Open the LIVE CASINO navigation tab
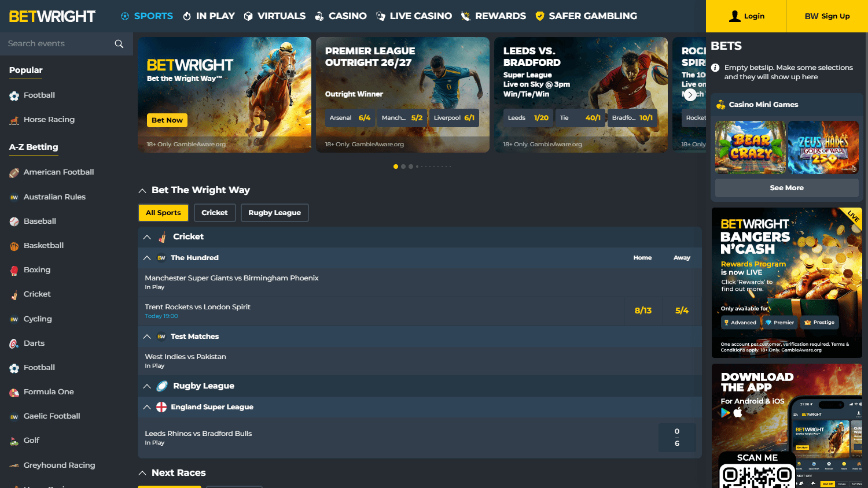868x488 pixels. [414, 16]
